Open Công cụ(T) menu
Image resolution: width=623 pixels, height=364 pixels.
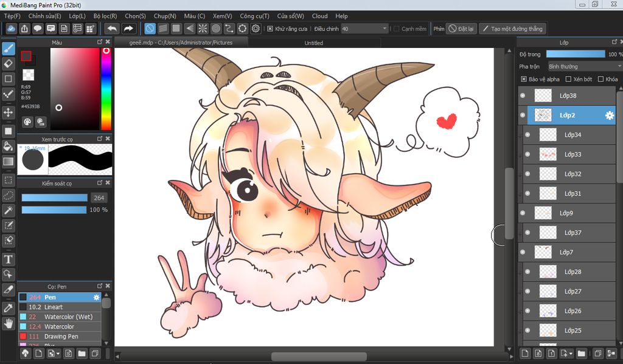coord(255,16)
